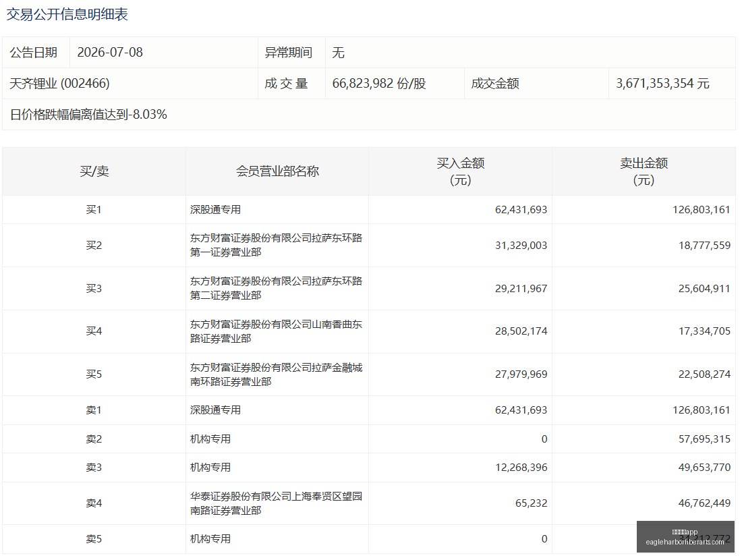742x560 pixels.
Task: Click the 山南香曲东路证券营业部 broker name
Action: [x=276, y=331]
